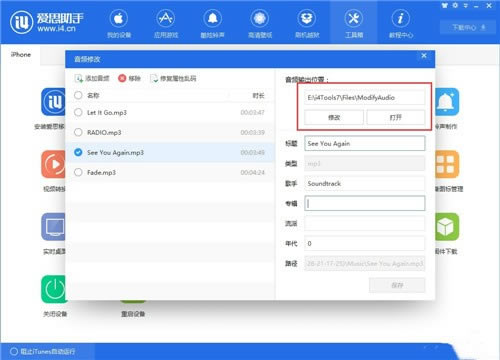Click the add audio icon in dialog toolbar
This screenshot has width=500, height=360.
79,78
